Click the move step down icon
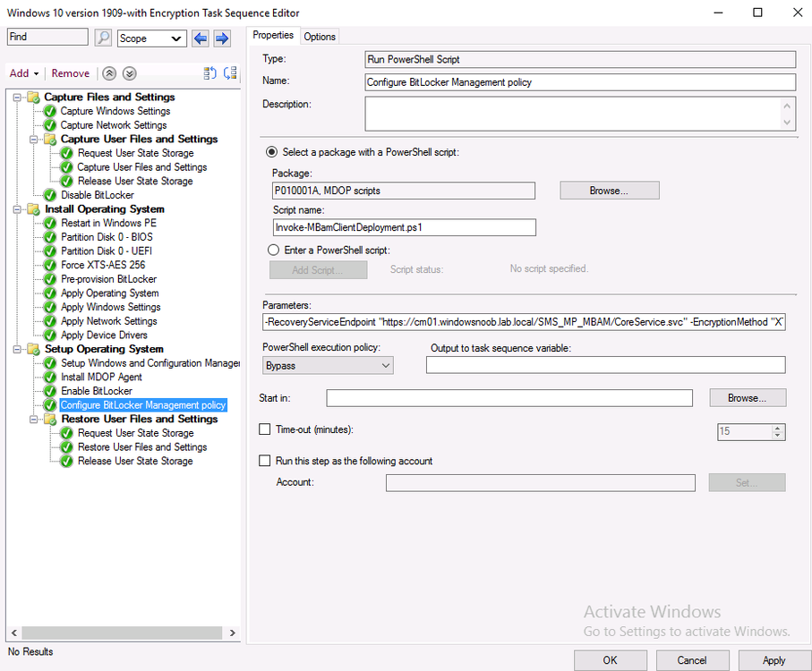 click(230, 73)
